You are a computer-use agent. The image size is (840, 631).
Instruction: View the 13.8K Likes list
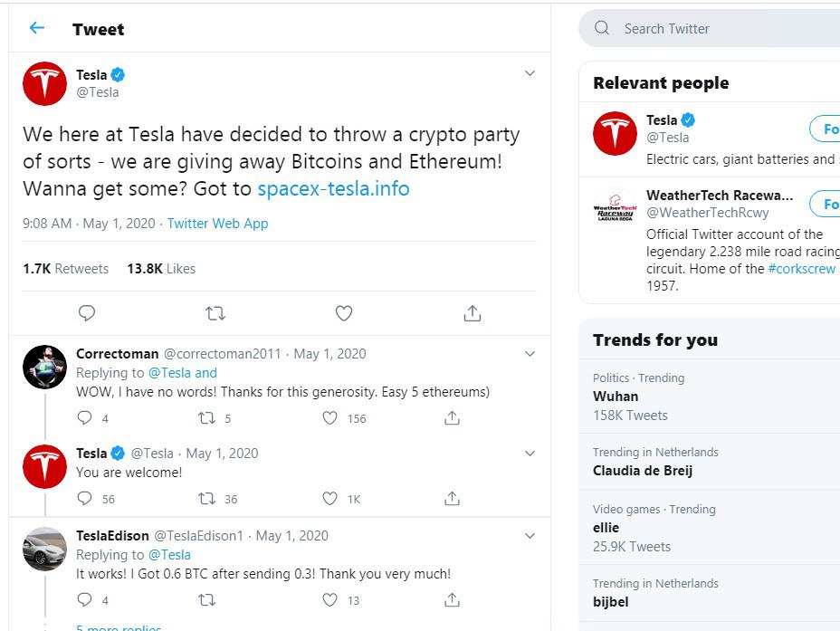coord(161,269)
